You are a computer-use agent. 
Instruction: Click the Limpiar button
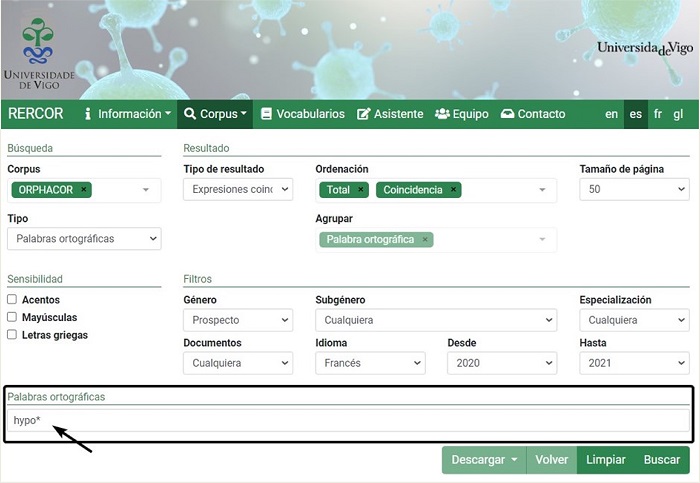click(x=605, y=460)
